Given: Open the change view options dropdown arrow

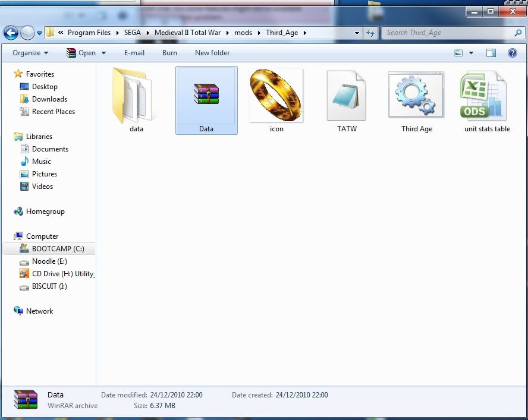Looking at the screenshot, I should point(472,53).
